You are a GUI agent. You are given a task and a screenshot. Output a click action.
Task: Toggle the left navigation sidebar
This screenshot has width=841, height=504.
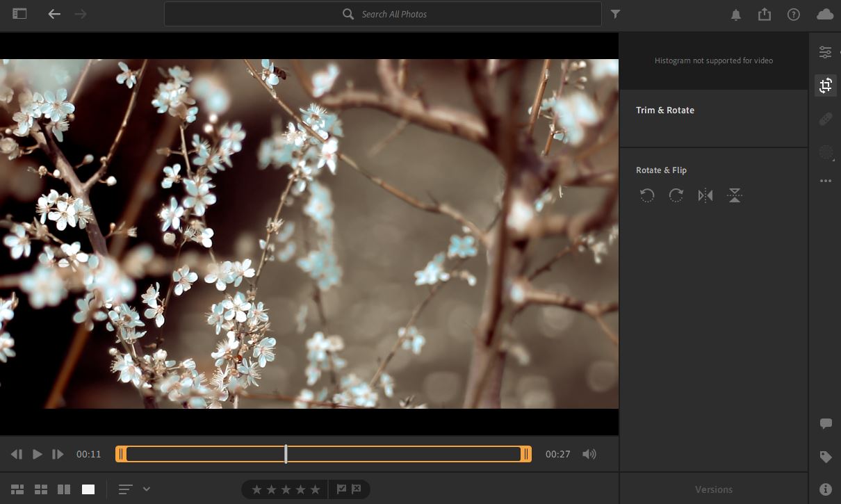pos(19,13)
